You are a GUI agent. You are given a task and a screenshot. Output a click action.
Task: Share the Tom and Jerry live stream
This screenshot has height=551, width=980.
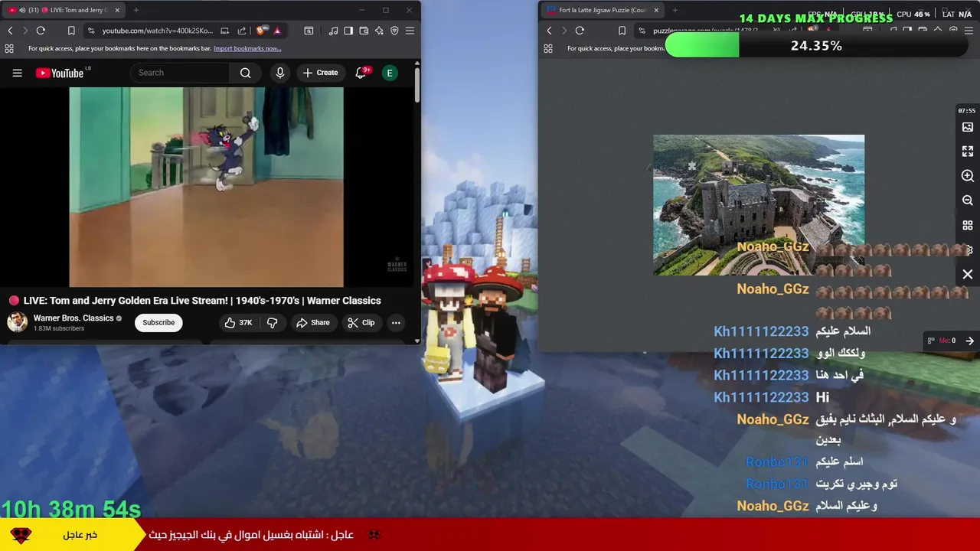[312, 323]
